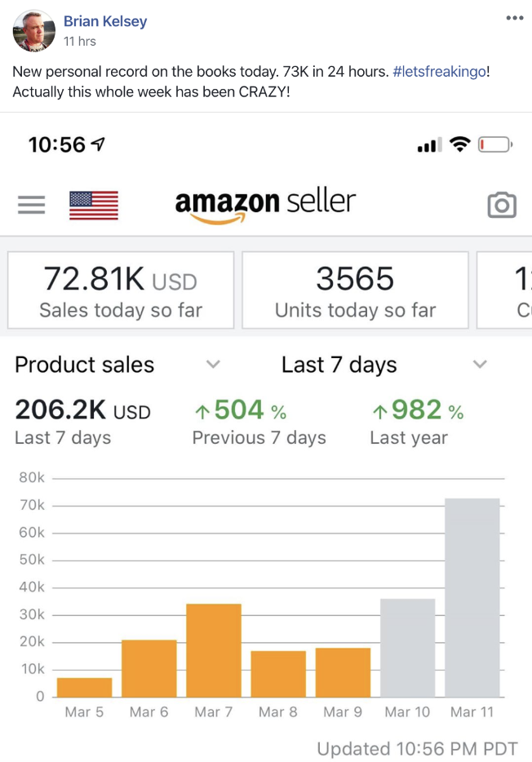
Task: Open Brian Kelsey's profile name link
Action: 105,21
